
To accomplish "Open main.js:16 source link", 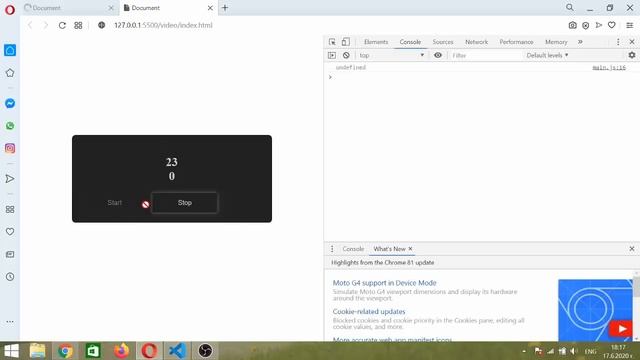I will point(609,67).
